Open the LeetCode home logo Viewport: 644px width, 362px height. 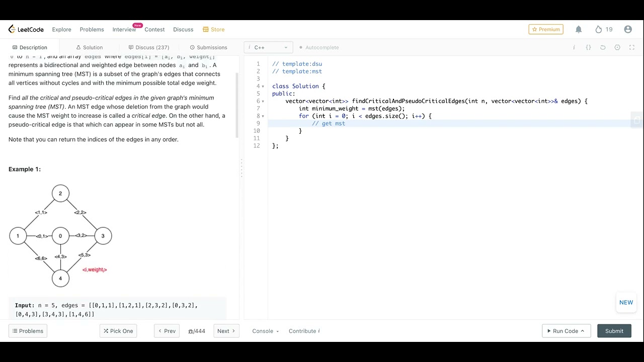click(x=26, y=29)
